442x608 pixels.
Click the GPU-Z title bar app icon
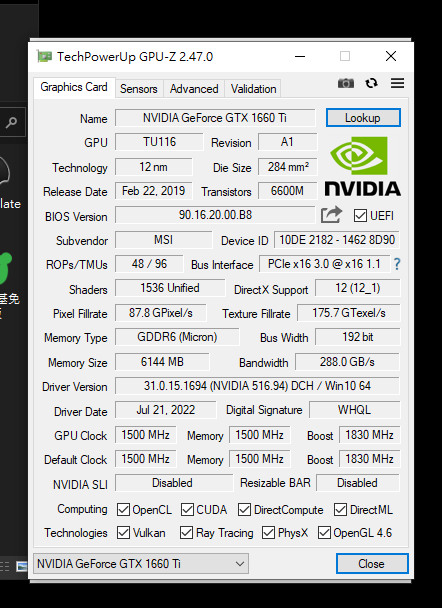44,57
